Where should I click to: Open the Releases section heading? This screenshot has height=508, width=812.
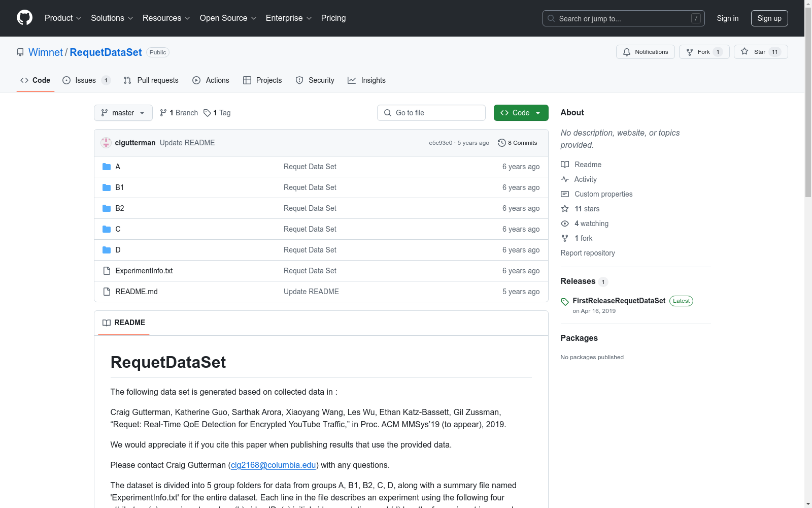tap(578, 281)
